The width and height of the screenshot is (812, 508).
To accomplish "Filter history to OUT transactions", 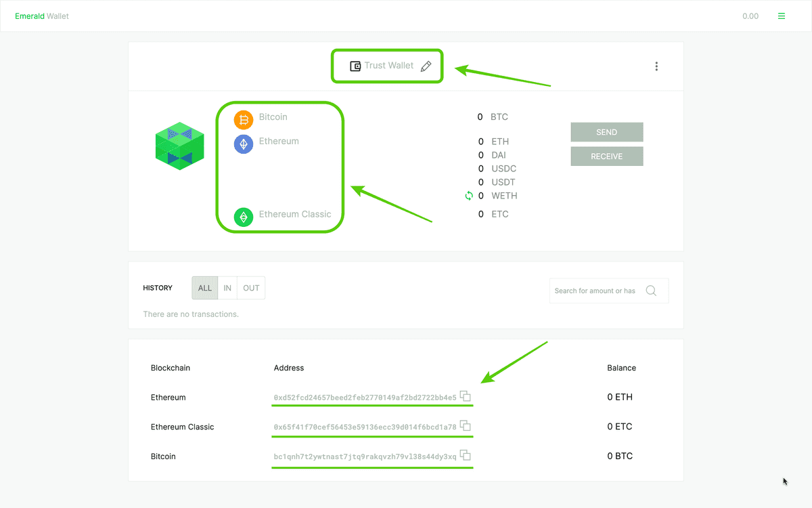I will (x=251, y=288).
